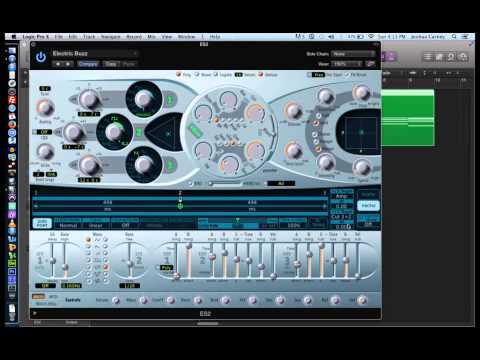This screenshot has height=360, width=480.
Task: Click the Vol macro knob
Action: [x=362, y=300]
